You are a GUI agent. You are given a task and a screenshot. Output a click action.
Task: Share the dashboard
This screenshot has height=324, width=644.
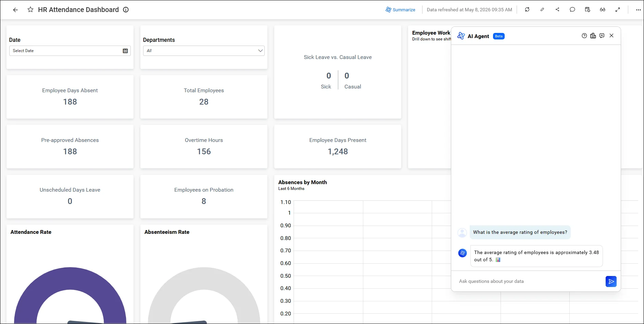click(557, 10)
